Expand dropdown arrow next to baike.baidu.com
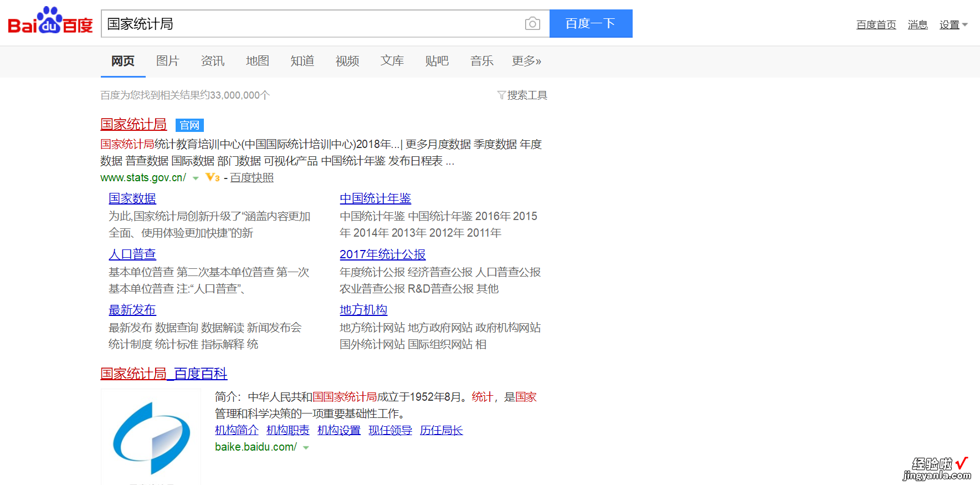 (x=306, y=448)
